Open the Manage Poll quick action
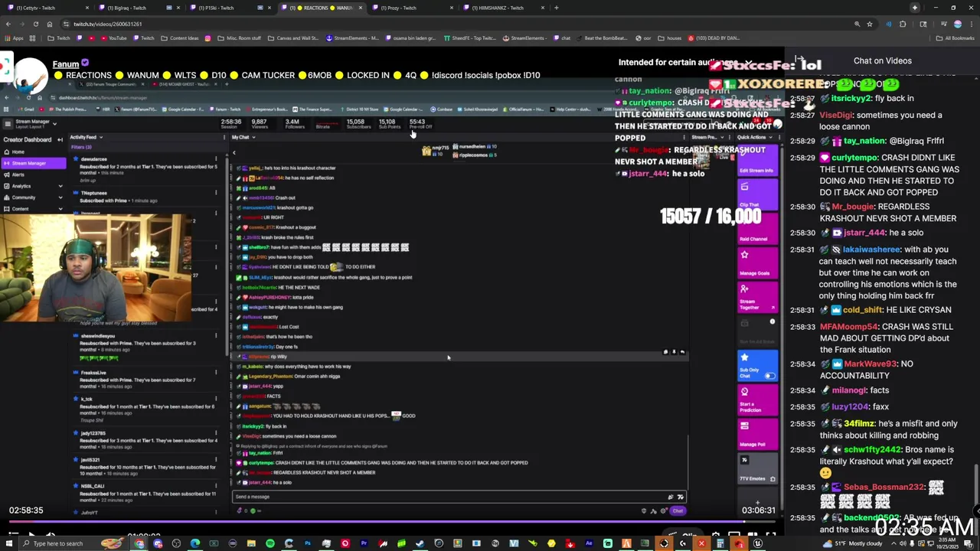 pos(756,434)
